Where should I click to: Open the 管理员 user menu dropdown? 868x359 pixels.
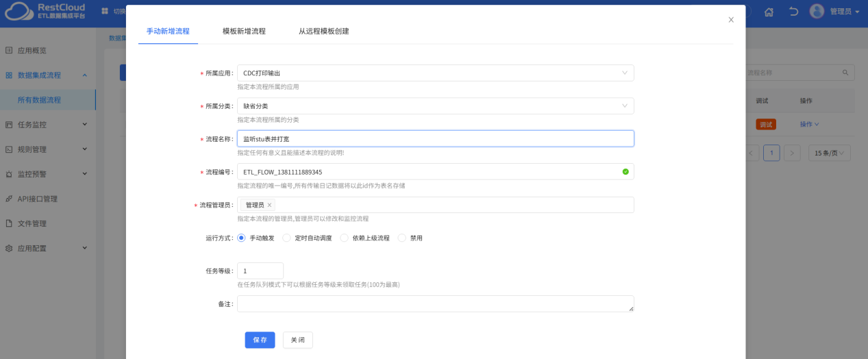pos(844,12)
